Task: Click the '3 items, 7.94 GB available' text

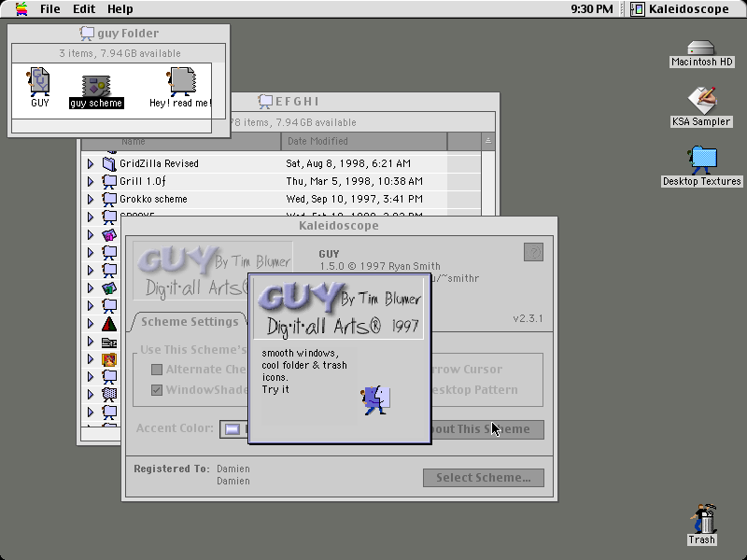Action: [120, 53]
